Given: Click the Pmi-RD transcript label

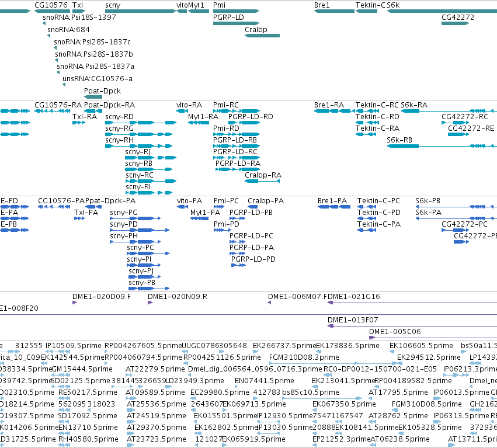Looking at the screenshot, I should [226, 129].
